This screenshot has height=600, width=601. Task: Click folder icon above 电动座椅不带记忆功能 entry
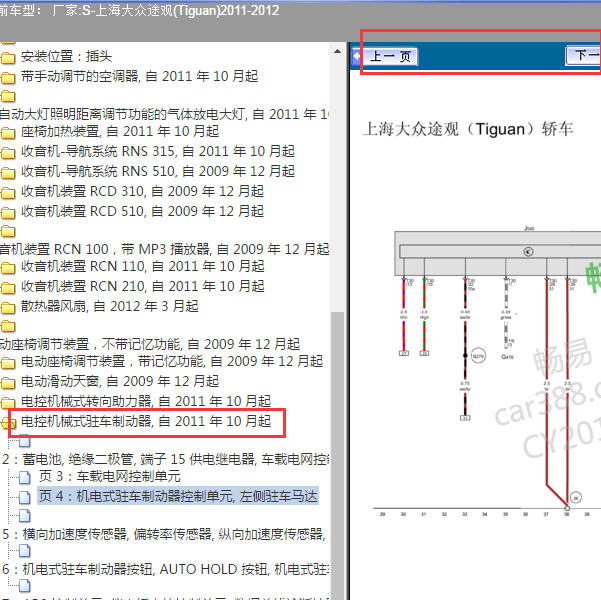[8, 326]
